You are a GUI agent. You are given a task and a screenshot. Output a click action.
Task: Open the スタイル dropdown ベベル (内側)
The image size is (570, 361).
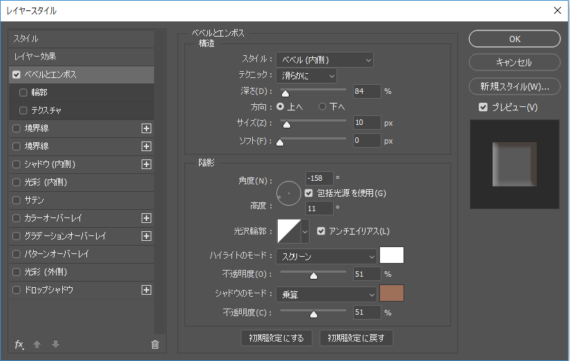(325, 60)
